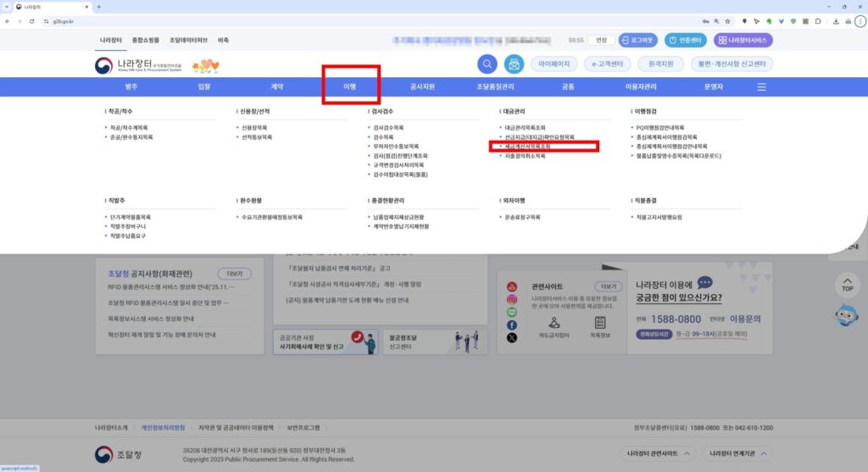Open the 계약 main menu
Screen dimensions: 868x472
click(x=277, y=87)
